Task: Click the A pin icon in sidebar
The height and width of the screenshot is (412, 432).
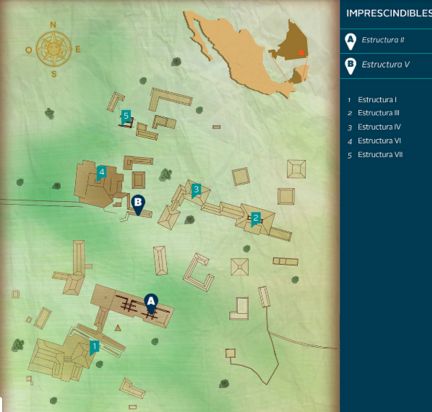Action: click(x=350, y=42)
